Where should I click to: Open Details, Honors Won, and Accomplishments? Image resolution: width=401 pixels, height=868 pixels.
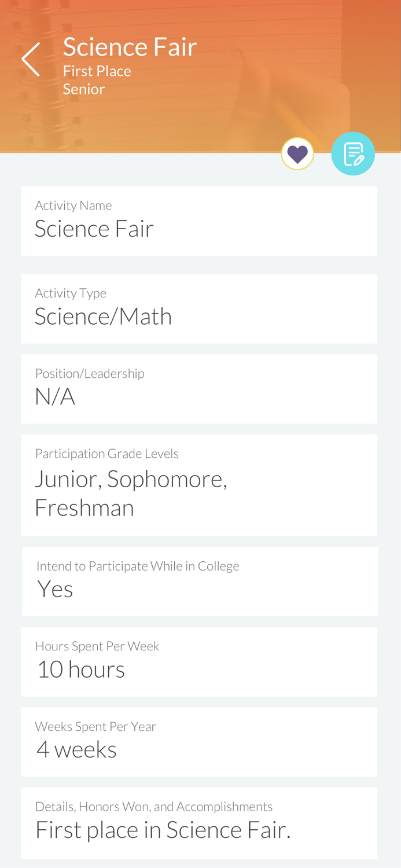coord(199,822)
